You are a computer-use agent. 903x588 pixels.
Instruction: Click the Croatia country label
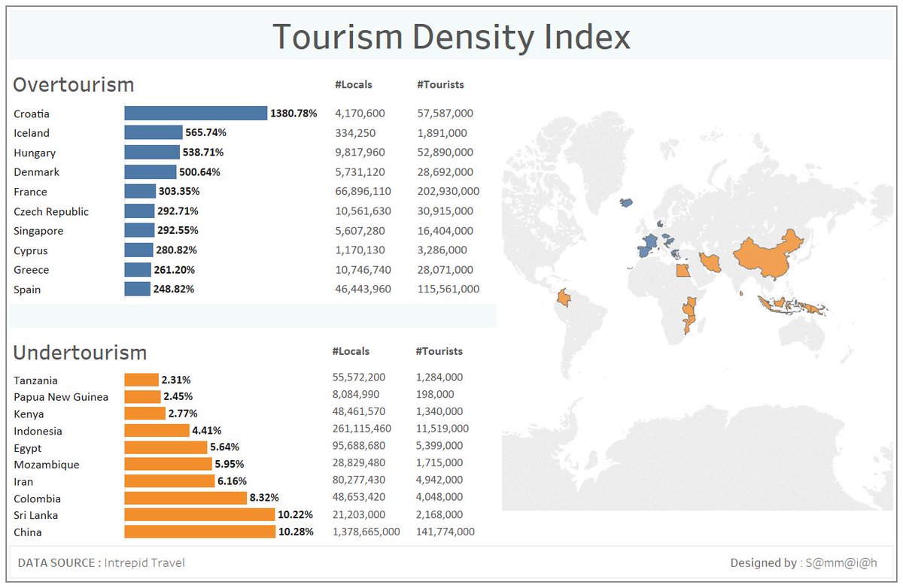point(32,114)
